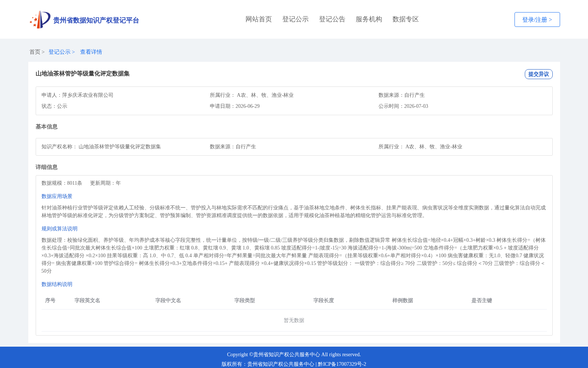This screenshot has height=368, width=588.
Task: Go to 首页 in the breadcrumb
Action: [x=35, y=52]
